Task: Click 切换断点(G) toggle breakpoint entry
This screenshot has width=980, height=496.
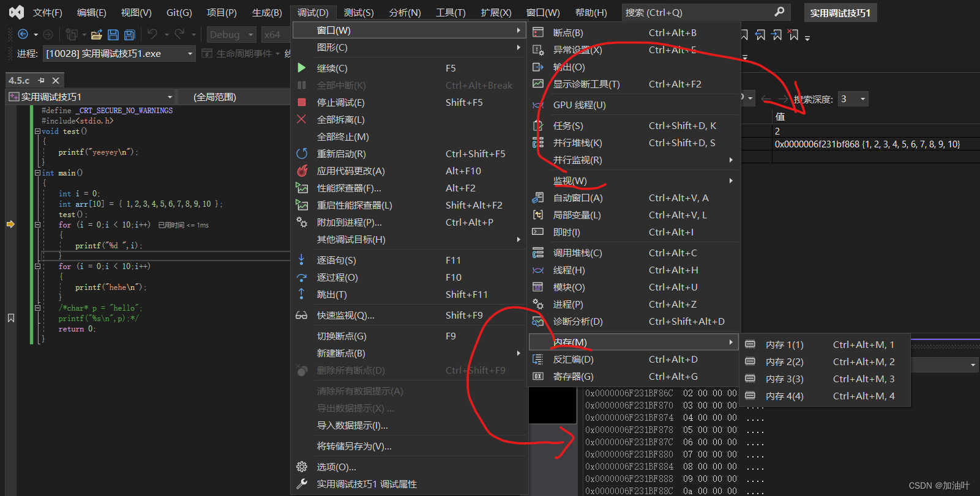Action: coord(409,336)
